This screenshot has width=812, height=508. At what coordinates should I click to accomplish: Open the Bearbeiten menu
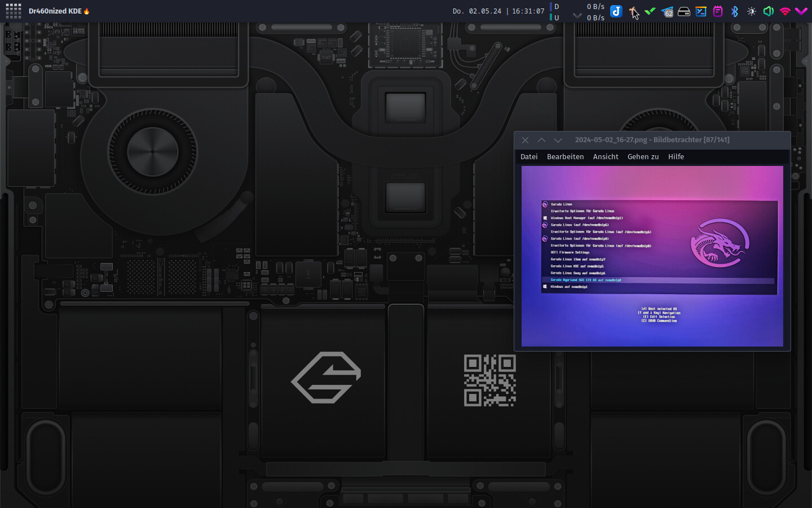point(565,157)
